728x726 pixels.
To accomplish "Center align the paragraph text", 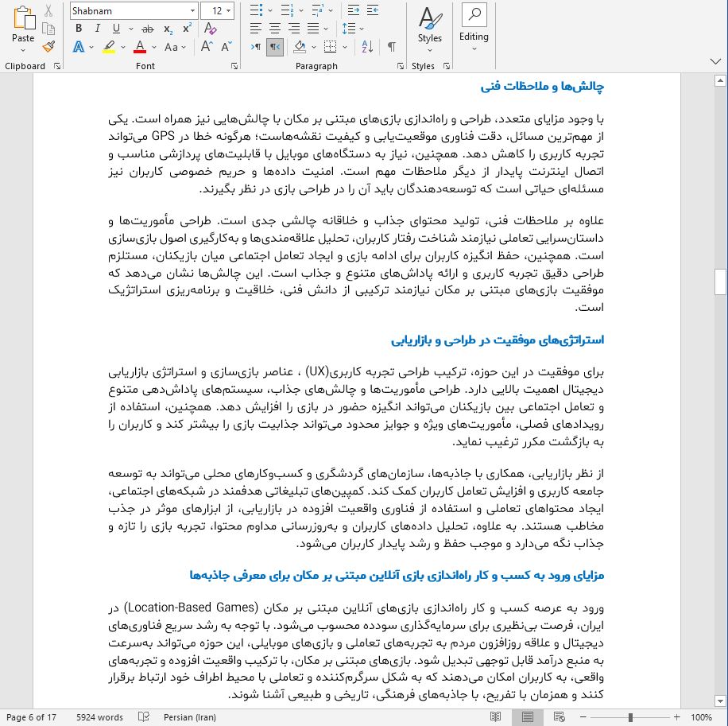I will coord(273,29).
